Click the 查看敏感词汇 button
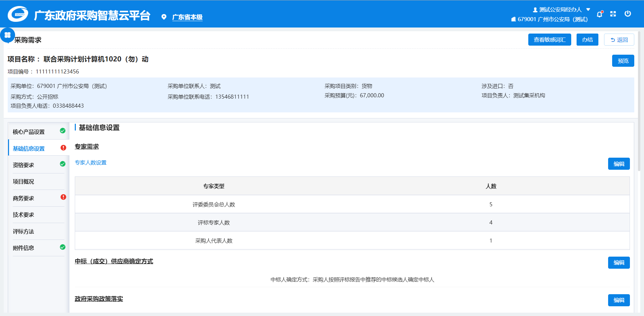The image size is (644, 316). pyautogui.click(x=549, y=40)
